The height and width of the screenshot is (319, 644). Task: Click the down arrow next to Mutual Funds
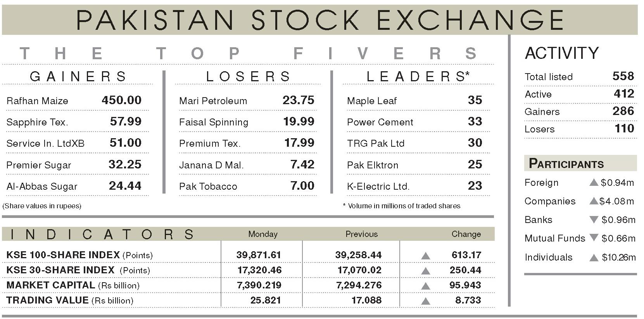click(594, 237)
